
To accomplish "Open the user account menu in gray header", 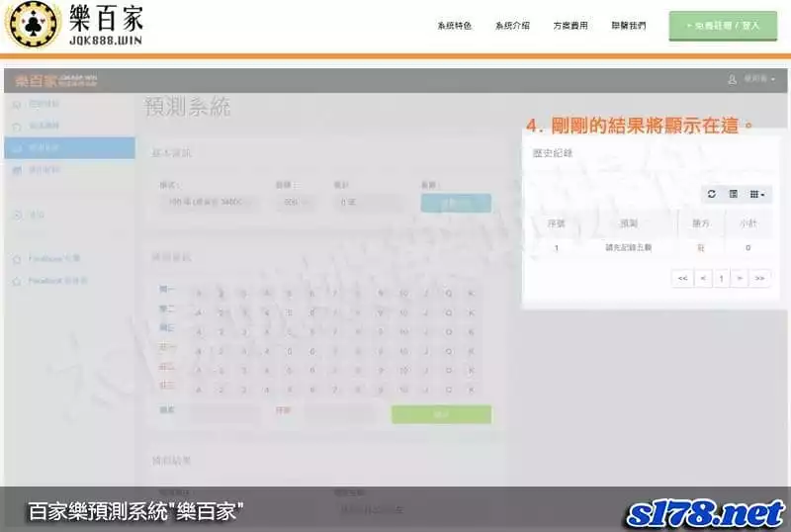I will [x=758, y=79].
